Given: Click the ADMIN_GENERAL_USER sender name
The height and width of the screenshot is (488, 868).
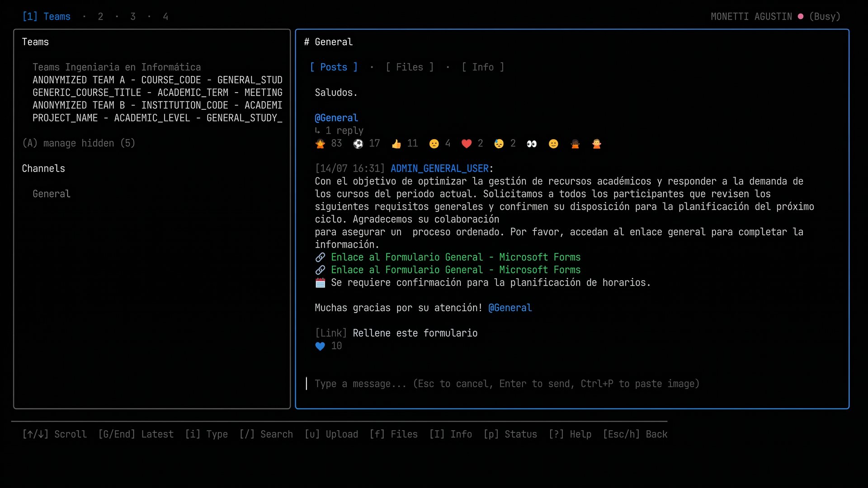Looking at the screenshot, I should coord(439,169).
